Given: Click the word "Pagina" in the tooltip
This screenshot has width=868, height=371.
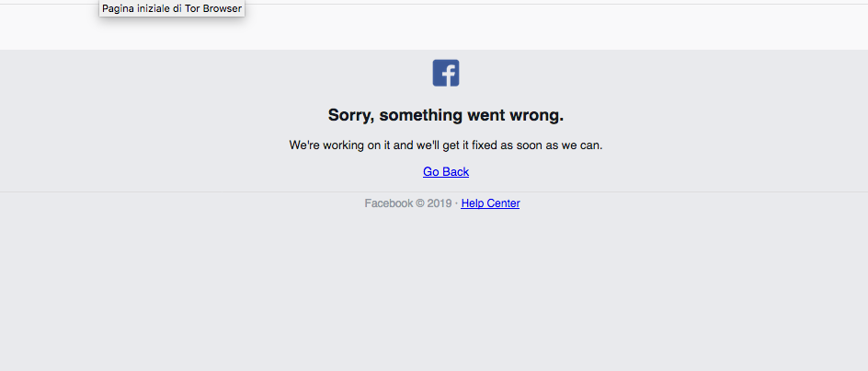Looking at the screenshot, I should (x=118, y=9).
